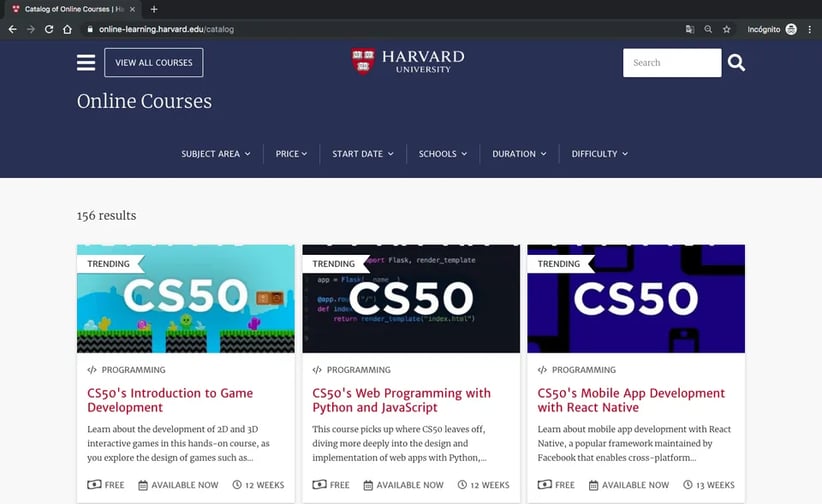Click AVAILABLE NOW on Game Development card
The width and height of the screenshot is (822, 504).
pyautogui.click(x=185, y=485)
